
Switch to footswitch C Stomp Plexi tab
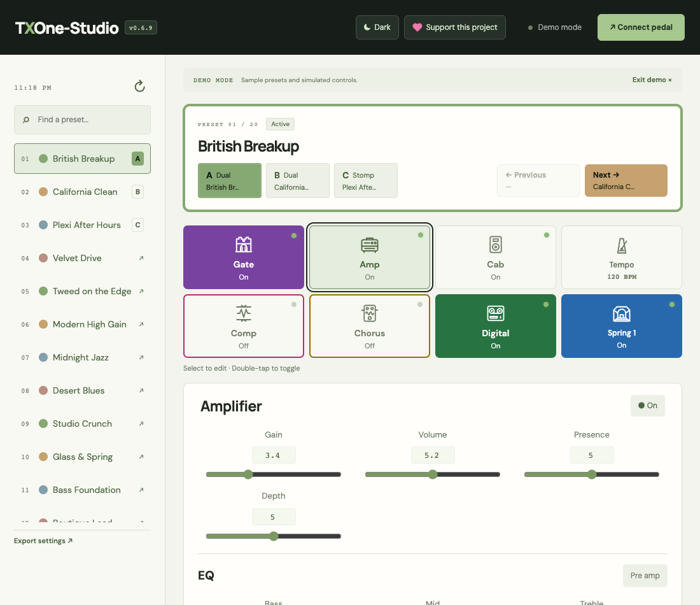(x=366, y=180)
